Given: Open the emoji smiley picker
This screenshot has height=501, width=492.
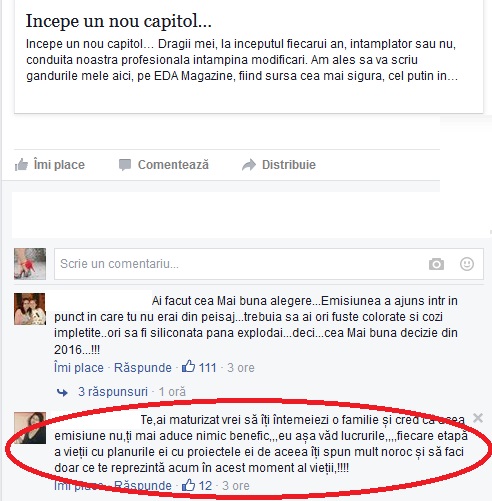Looking at the screenshot, I should [467, 264].
